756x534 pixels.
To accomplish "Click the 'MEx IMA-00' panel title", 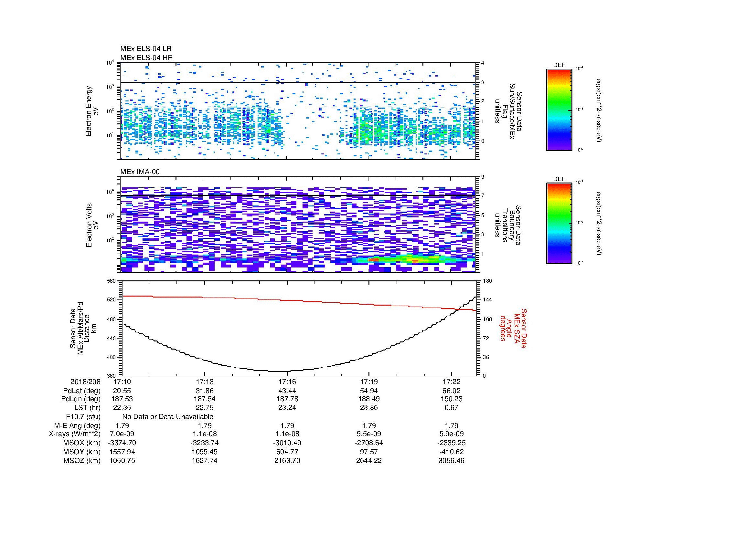I will coord(140,172).
